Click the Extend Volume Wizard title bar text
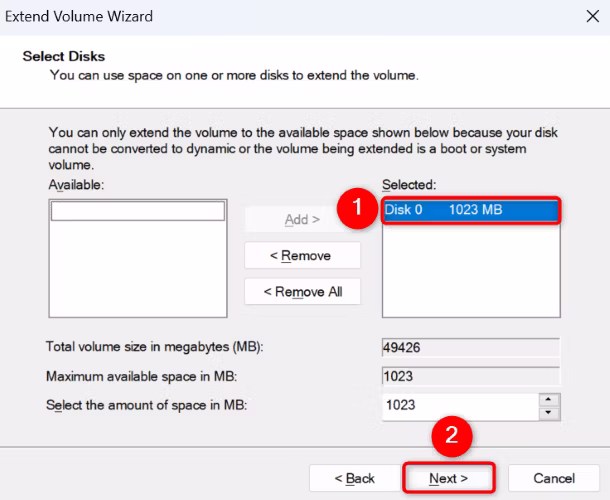Image resolution: width=610 pixels, height=500 pixels. [79, 17]
